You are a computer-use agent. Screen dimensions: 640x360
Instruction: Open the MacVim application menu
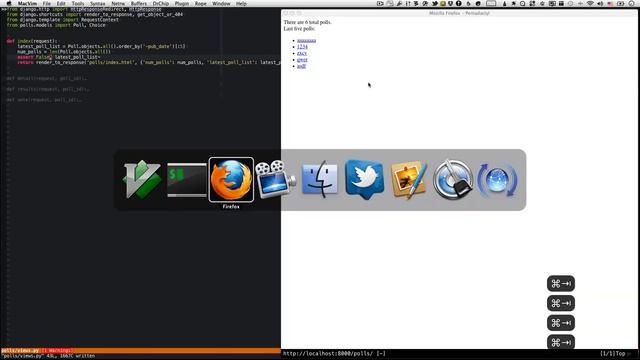pyautogui.click(x=27, y=3)
